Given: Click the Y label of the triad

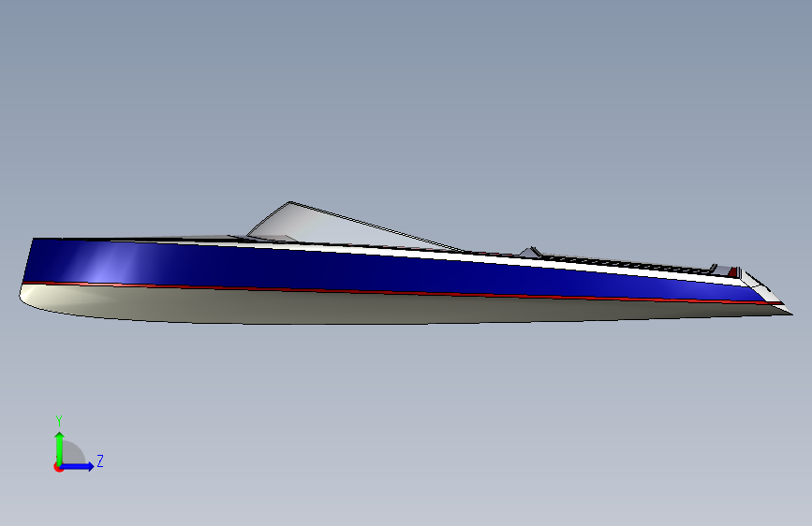Looking at the screenshot, I should pos(59,420).
